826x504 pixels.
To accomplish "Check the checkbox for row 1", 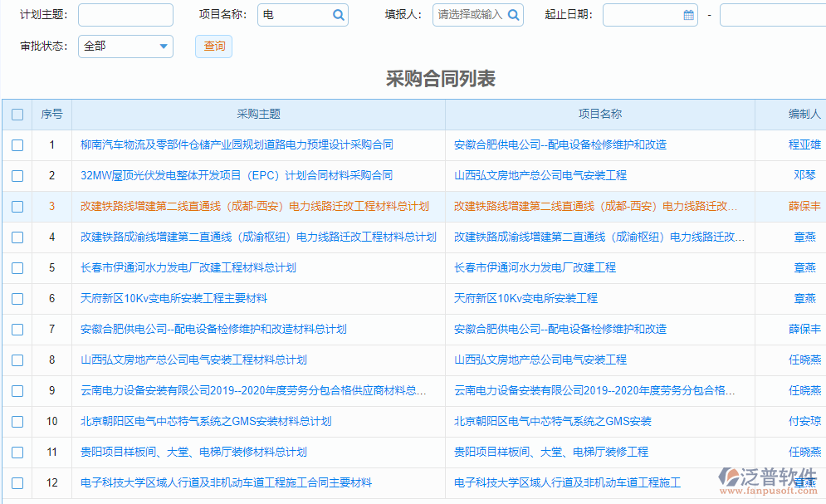I will click(17, 144).
